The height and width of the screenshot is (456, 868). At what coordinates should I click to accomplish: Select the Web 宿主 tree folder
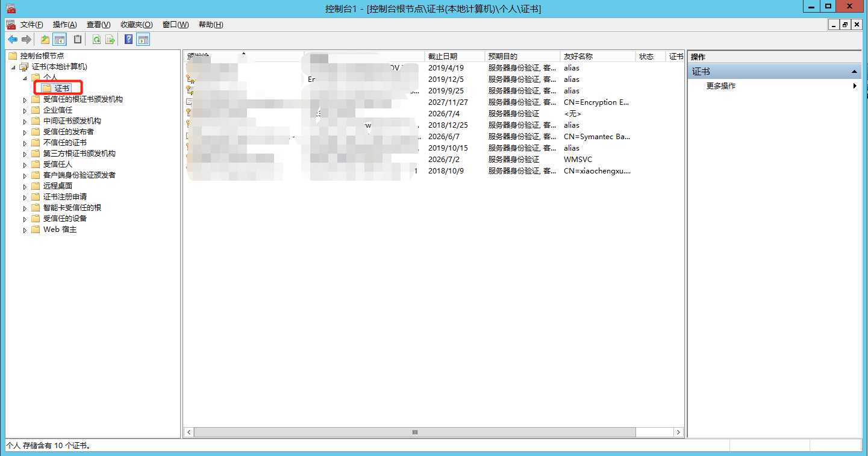[x=60, y=230]
